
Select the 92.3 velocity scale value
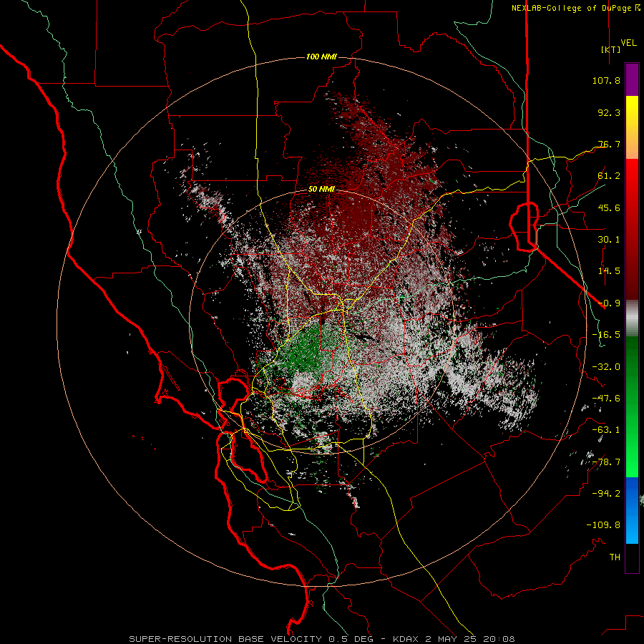609,112
